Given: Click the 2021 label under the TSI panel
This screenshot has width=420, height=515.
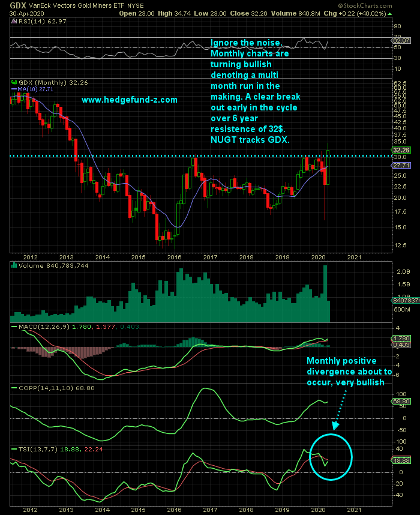Looking at the screenshot, I should coord(354,510).
